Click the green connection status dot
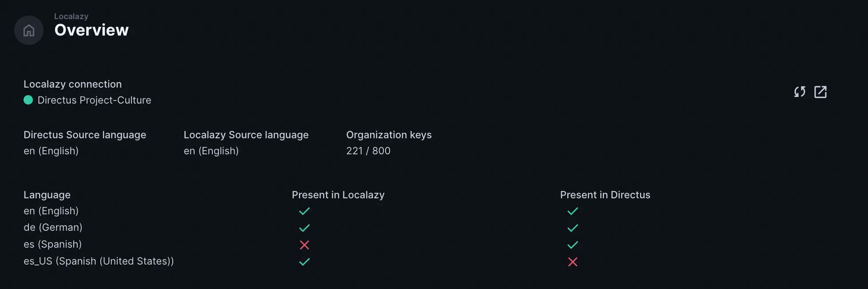The height and width of the screenshot is (289, 868). click(x=28, y=100)
